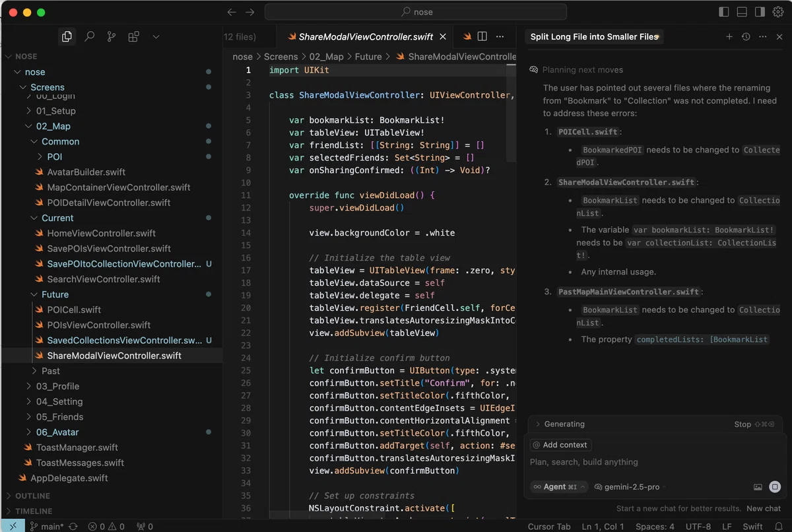Click the New chat link

764,508
